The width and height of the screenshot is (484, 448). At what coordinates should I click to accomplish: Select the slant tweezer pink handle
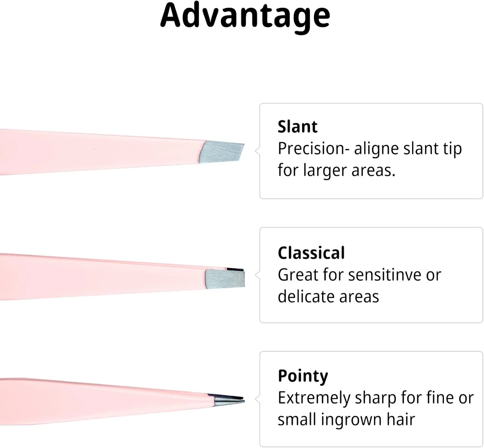pyautogui.click(x=97, y=152)
